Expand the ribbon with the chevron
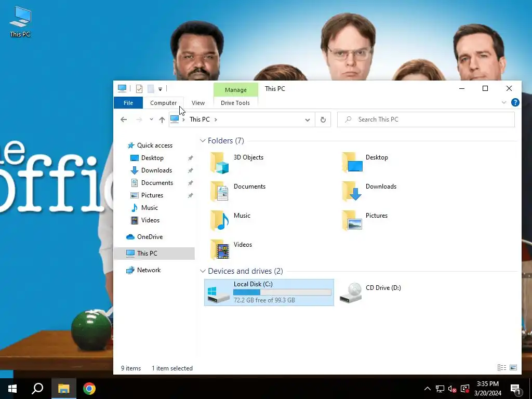The image size is (532, 399). (504, 102)
